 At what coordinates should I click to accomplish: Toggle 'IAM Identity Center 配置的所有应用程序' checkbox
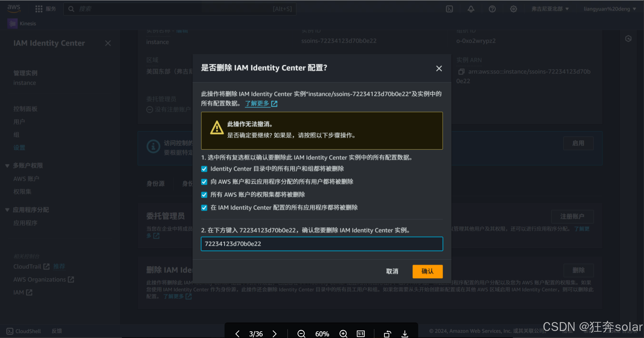pyautogui.click(x=204, y=208)
